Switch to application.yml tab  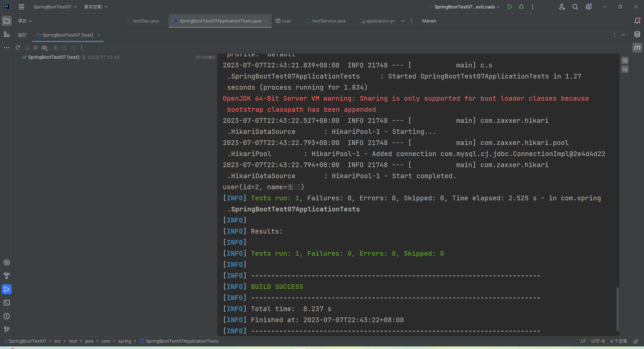point(378,21)
